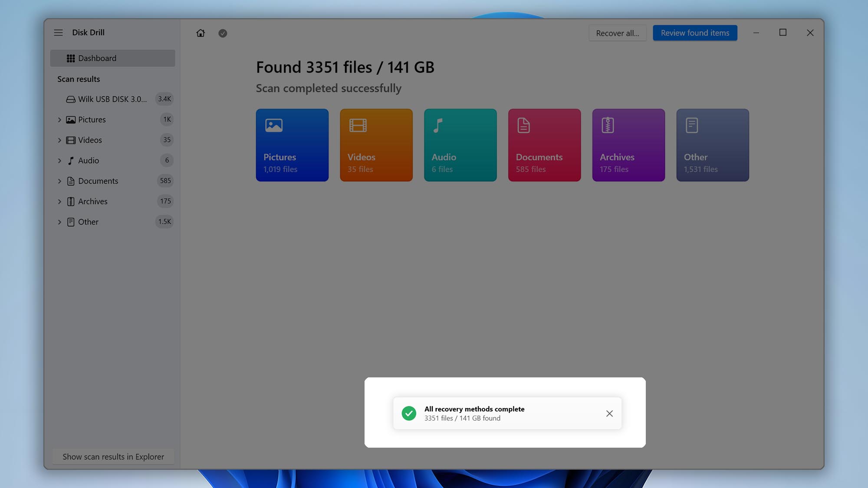868x488 pixels.
Task: Expand the Other entry showing 1.5K files
Action: [x=59, y=222]
